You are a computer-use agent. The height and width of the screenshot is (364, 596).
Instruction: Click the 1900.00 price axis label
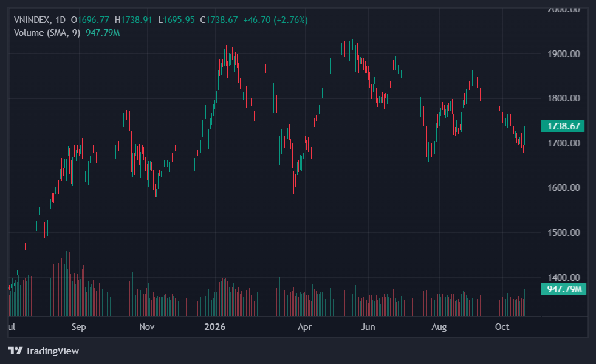pos(563,54)
